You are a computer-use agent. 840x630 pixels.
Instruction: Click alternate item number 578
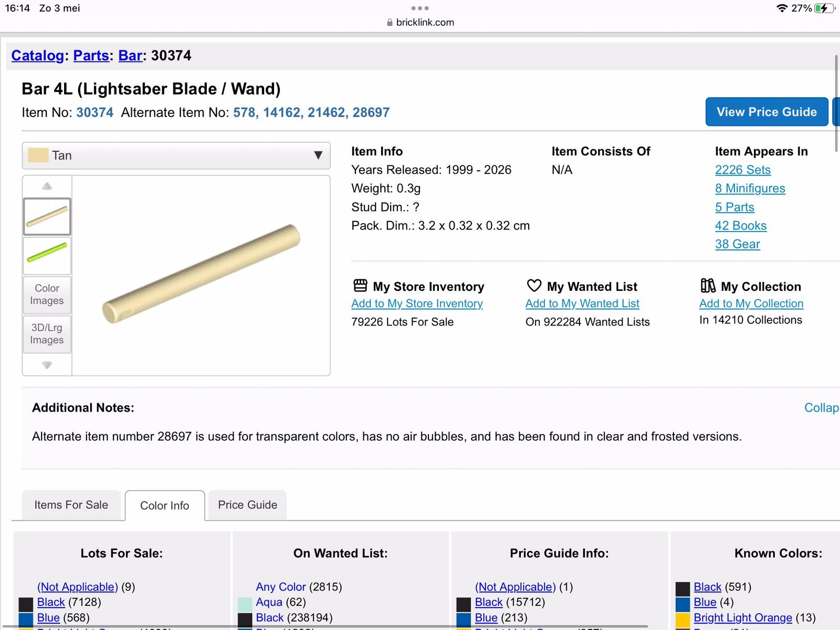point(245,112)
